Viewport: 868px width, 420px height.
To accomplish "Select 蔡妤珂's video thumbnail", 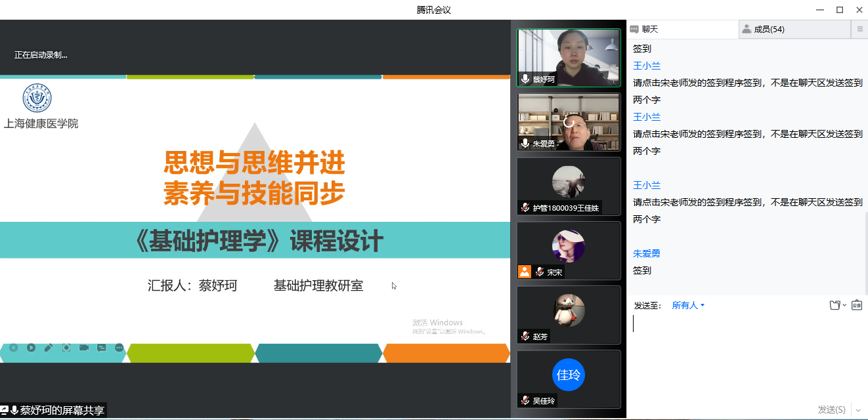I will 569,58.
